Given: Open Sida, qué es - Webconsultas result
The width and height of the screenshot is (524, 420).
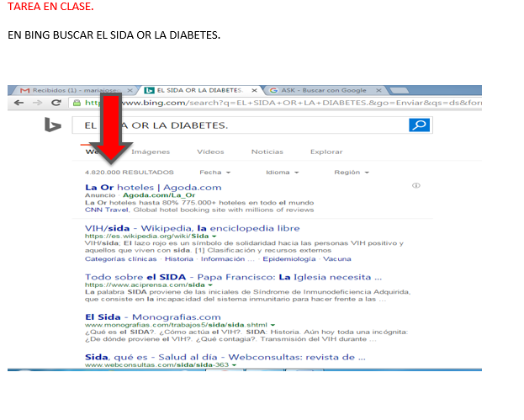Looking at the screenshot, I should 225,357.
